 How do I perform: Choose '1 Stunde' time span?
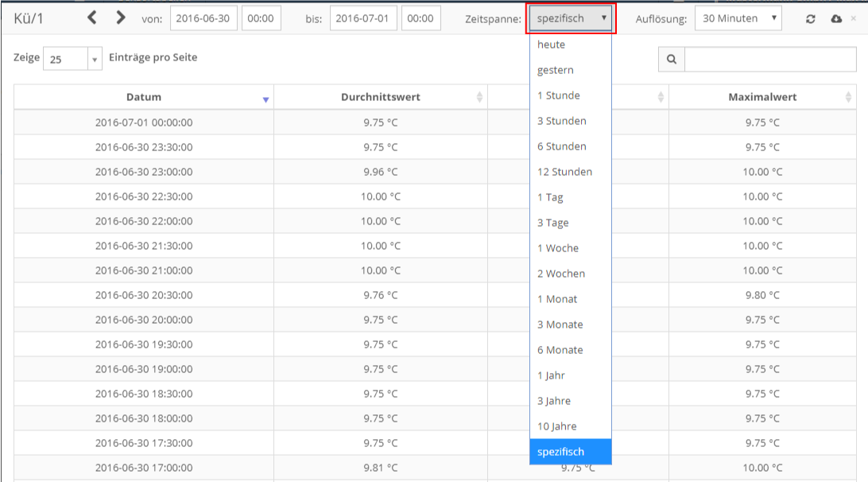point(571,95)
